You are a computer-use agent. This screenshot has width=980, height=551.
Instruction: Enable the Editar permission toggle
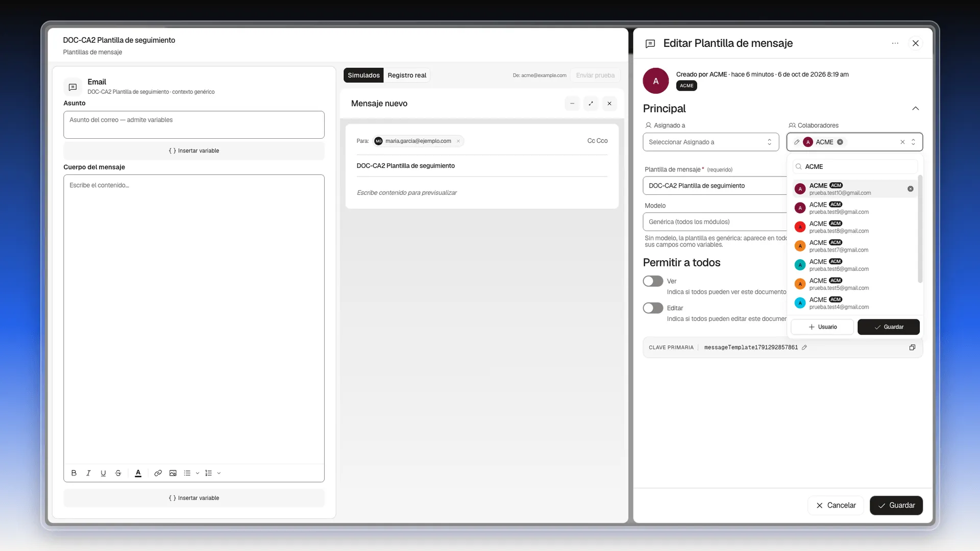click(653, 308)
